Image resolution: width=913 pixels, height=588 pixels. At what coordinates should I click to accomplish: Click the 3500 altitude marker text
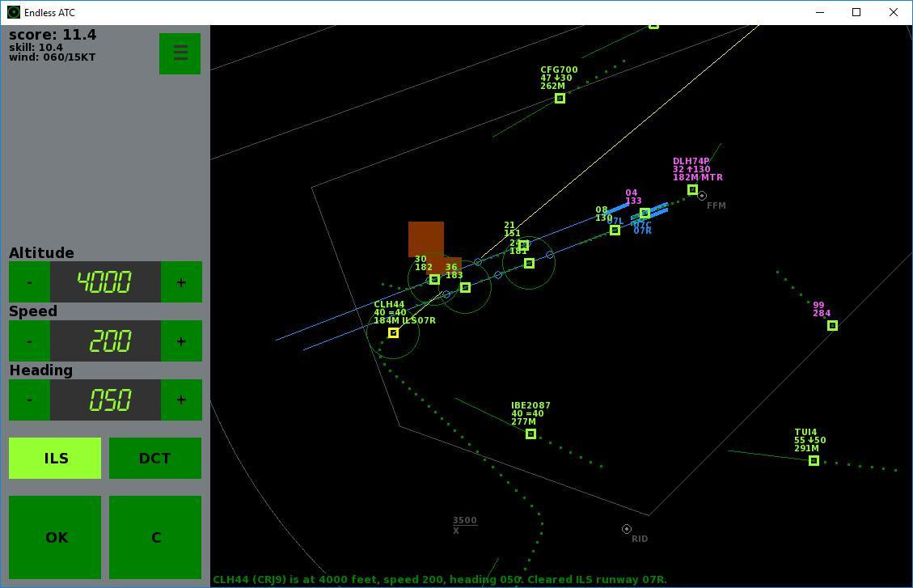coord(465,521)
